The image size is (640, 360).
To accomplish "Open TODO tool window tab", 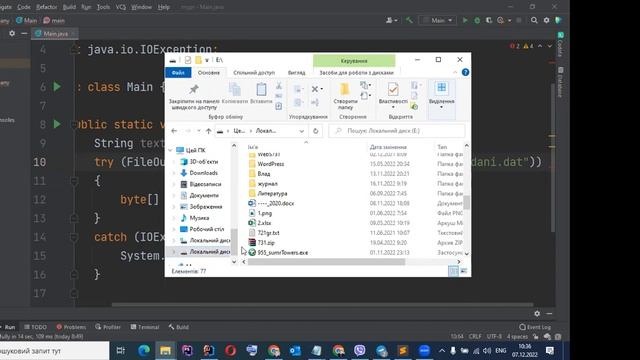I will tap(36, 327).
